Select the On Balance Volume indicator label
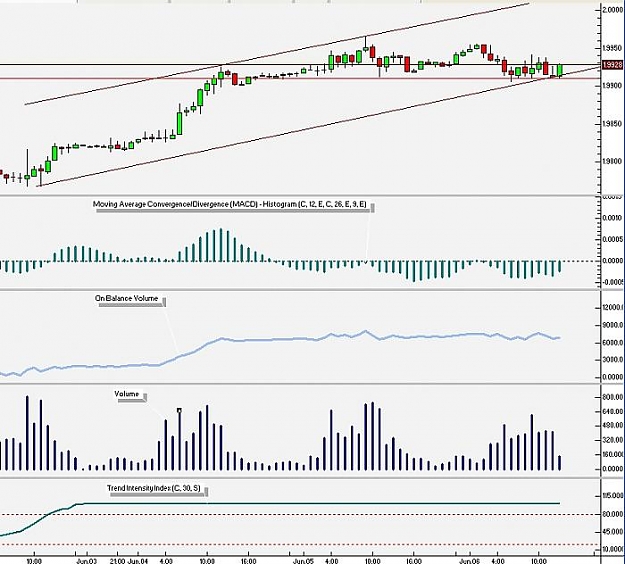 pos(126,298)
